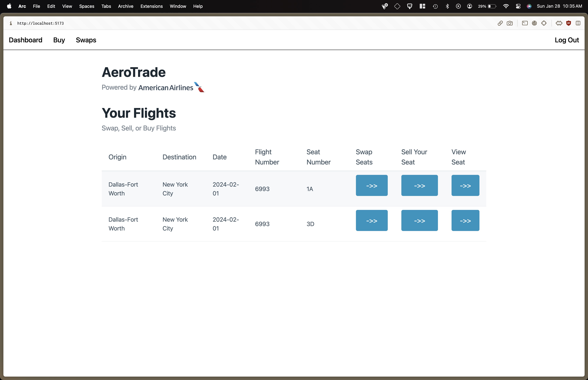Open the Extensions menu in the menu bar
This screenshot has width=588, height=380.
point(151,6)
